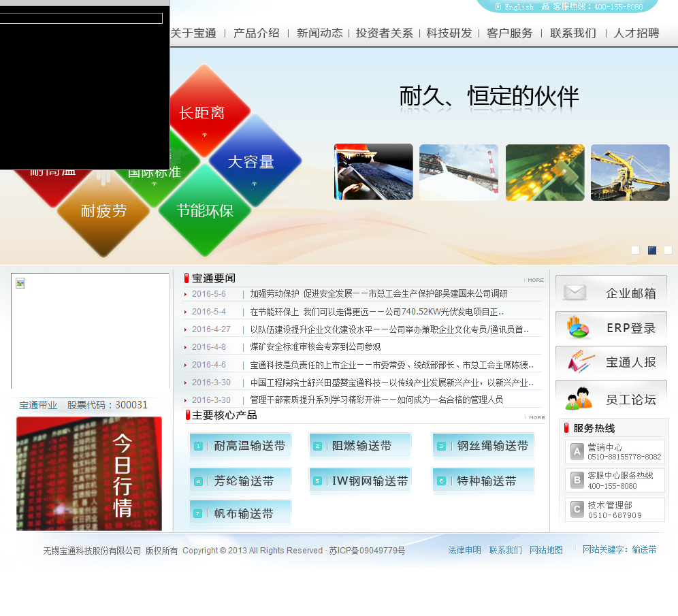Switch site language to English

[x=515, y=7]
